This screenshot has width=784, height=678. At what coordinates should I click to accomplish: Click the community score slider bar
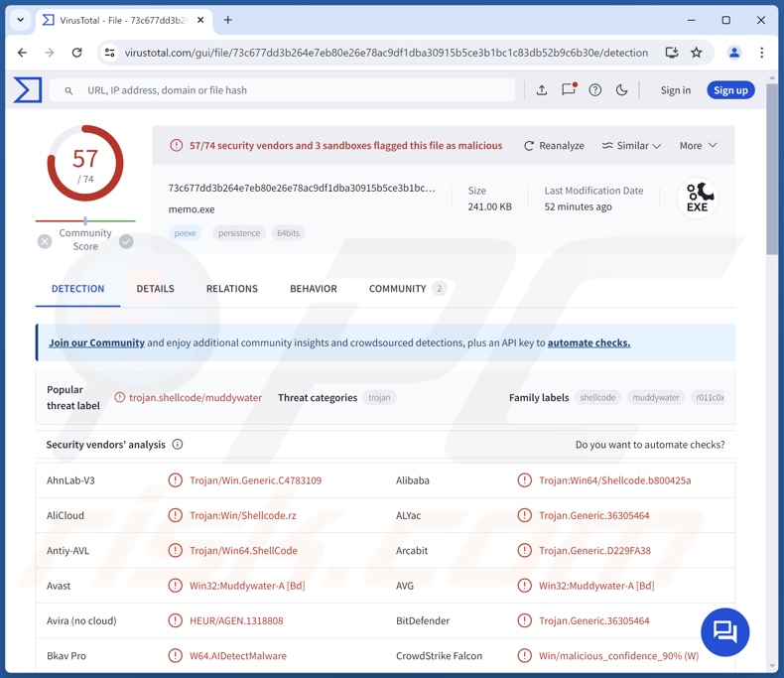tap(85, 220)
